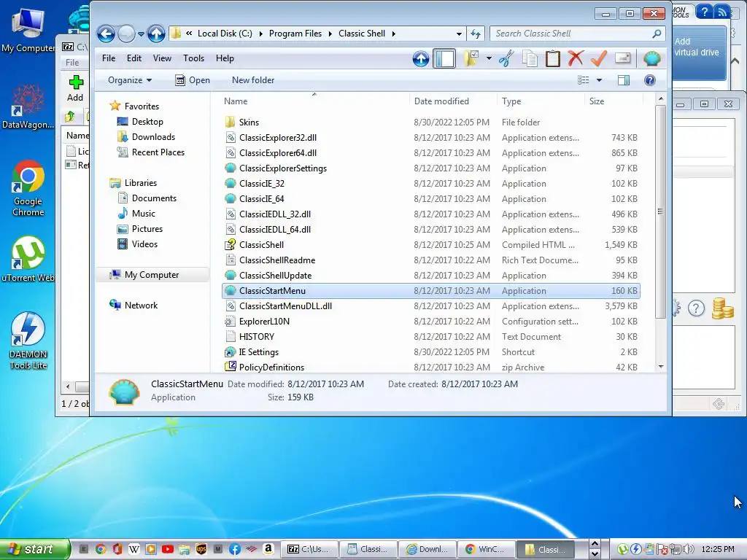This screenshot has width=747, height=560.
Task: Open recent locations dropdown next to forward button
Action: pyautogui.click(x=141, y=34)
